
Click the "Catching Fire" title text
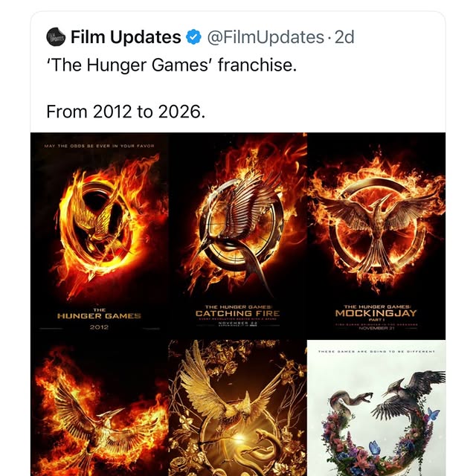point(237,313)
